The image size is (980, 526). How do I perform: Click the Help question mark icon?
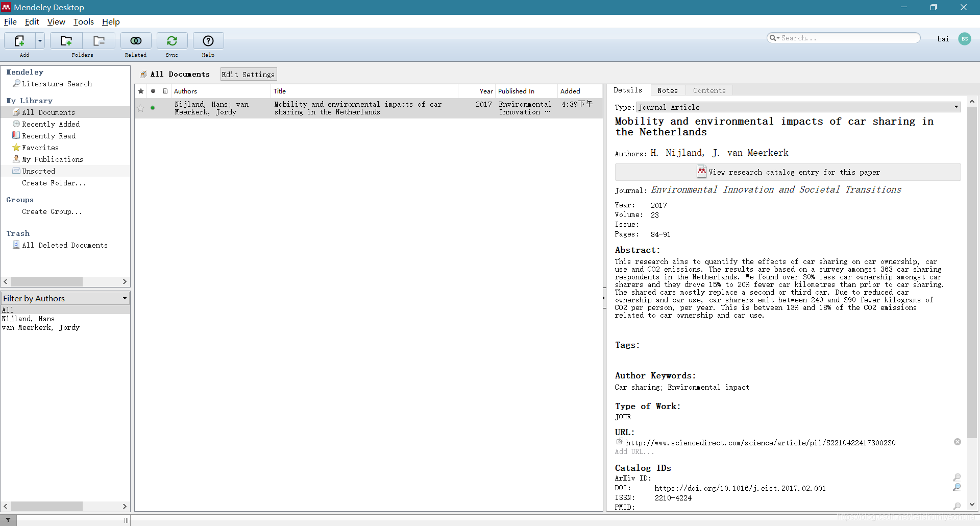click(x=208, y=41)
